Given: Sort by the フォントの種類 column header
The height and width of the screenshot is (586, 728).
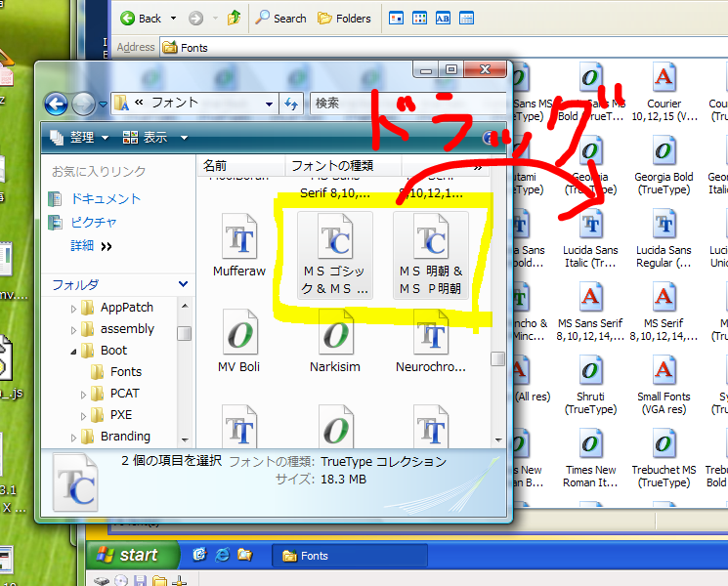Looking at the screenshot, I should pyautogui.click(x=343, y=166).
